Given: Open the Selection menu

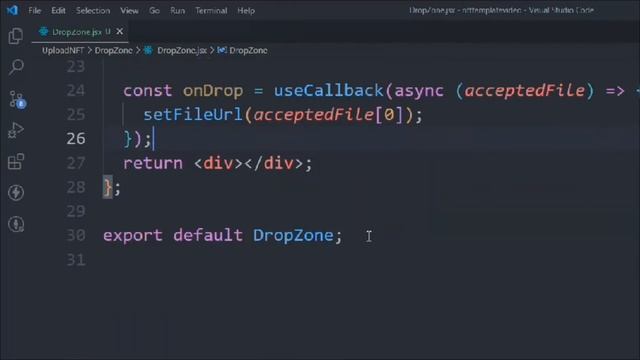Looking at the screenshot, I should pos(93,11).
